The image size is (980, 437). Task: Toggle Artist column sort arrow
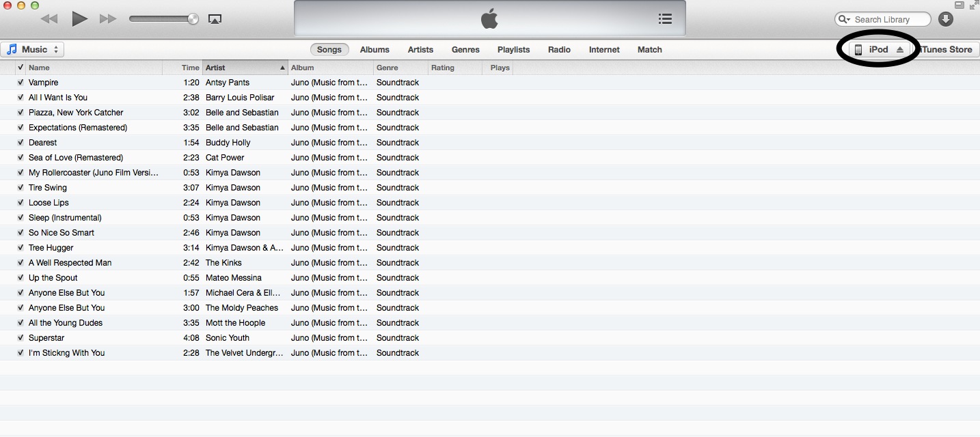[x=282, y=68]
